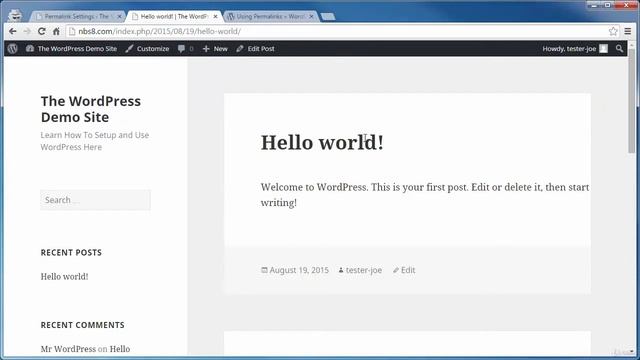Open The WordPress Demo Site title link

click(x=91, y=109)
